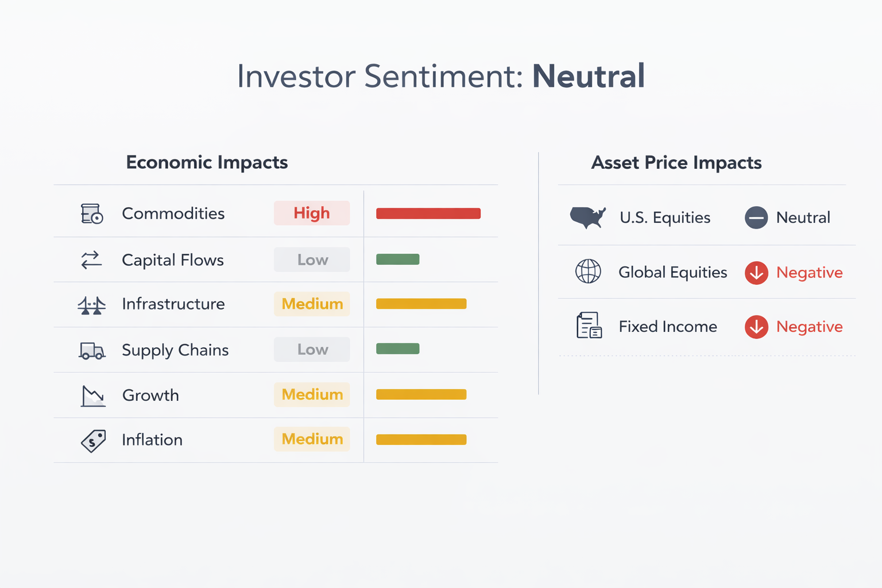Click the Global Equities red down arrow
Screen dimensions: 882x588
tap(756, 273)
